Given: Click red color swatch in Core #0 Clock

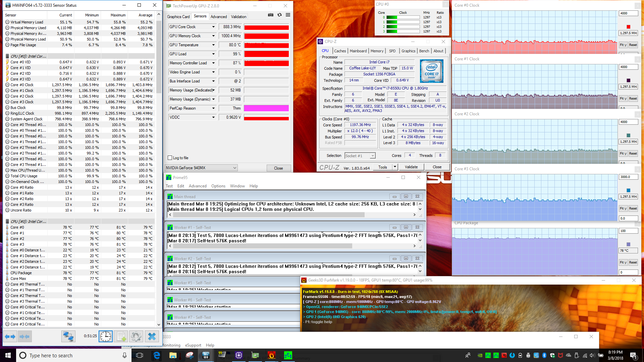Looking at the screenshot, I should 628,27.
